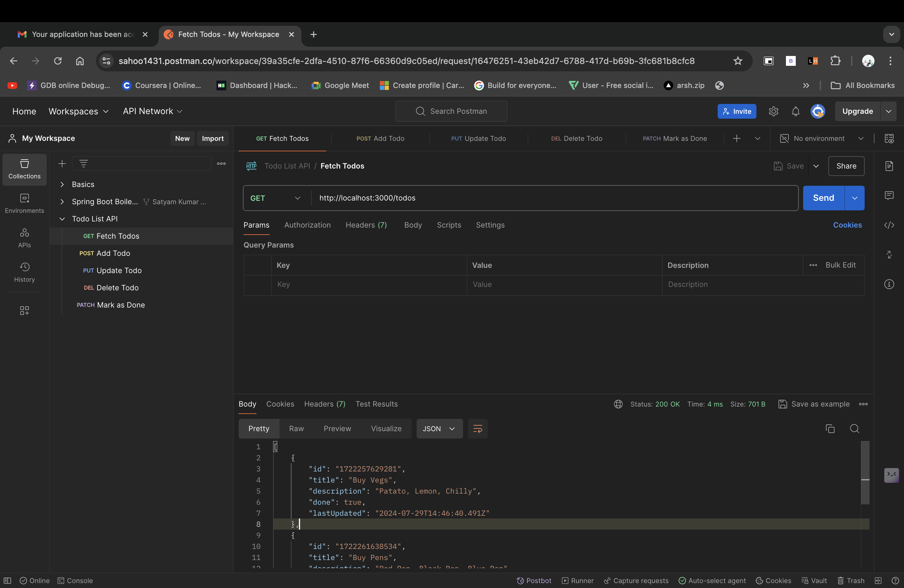Image resolution: width=904 pixels, height=588 pixels.
Task: Open the JSON format dropdown
Action: 439,428
